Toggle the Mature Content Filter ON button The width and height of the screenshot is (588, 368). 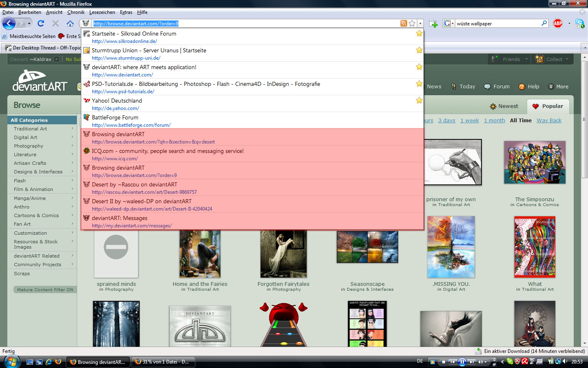45,289
